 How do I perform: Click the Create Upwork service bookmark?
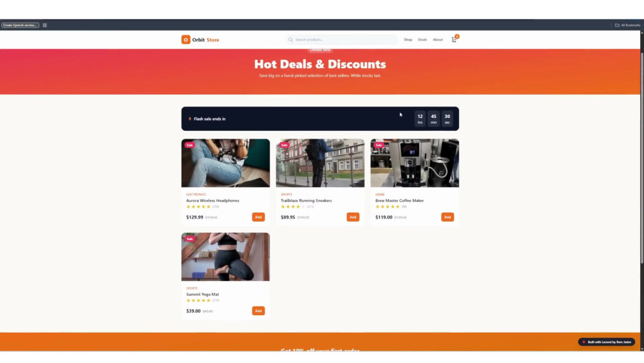[x=20, y=25]
